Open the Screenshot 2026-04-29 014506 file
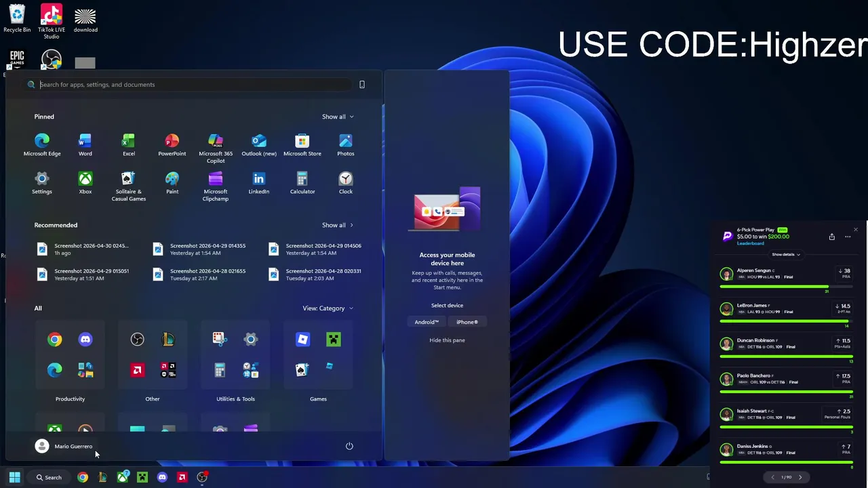This screenshot has width=868, height=488. click(316, 249)
